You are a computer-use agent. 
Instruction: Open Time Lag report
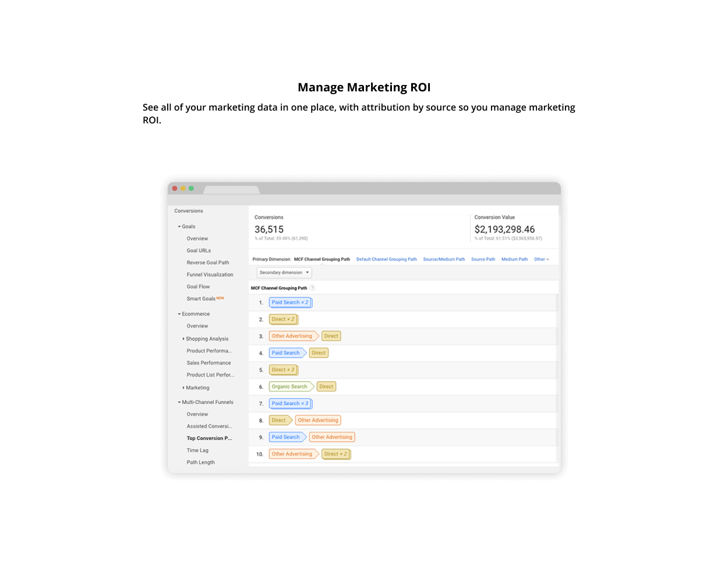[x=197, y=450]
